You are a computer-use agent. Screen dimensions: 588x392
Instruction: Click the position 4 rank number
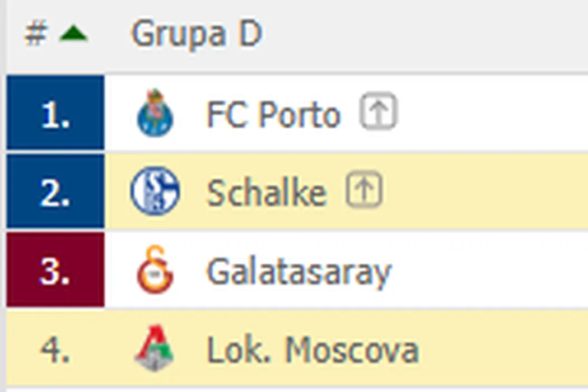pyautogui.click(x=55, y=349)
